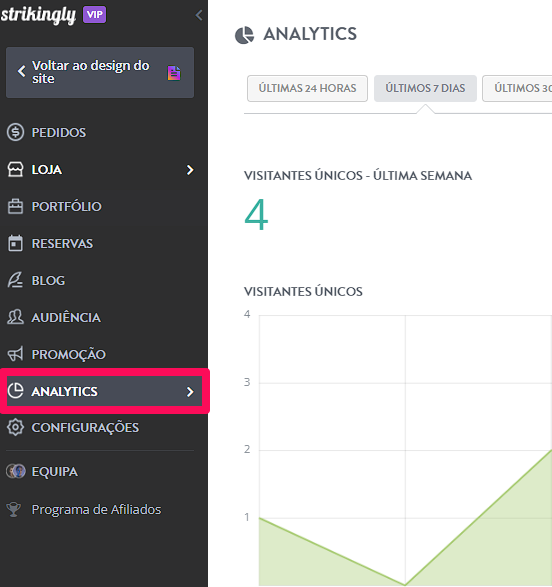This screenshot has width=552, height=587.
Task: Click the purple VIP badge
Action: [x=94, y=15]
